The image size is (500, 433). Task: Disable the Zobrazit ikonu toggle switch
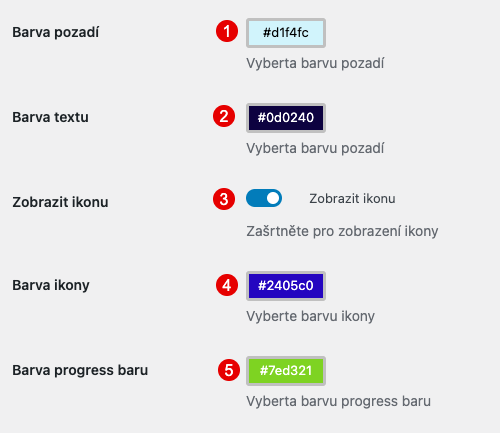pos(264,198)
